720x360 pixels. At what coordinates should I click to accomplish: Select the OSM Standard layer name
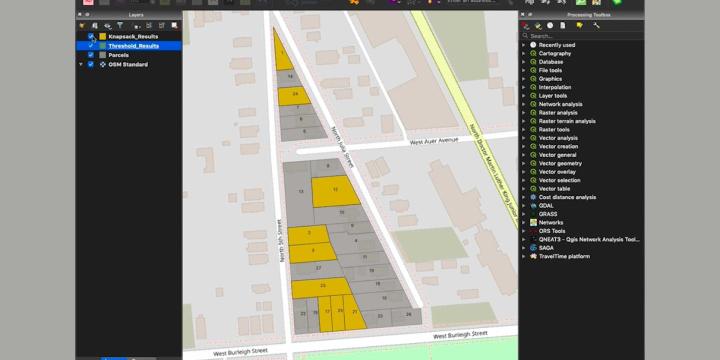coord(128,64)
